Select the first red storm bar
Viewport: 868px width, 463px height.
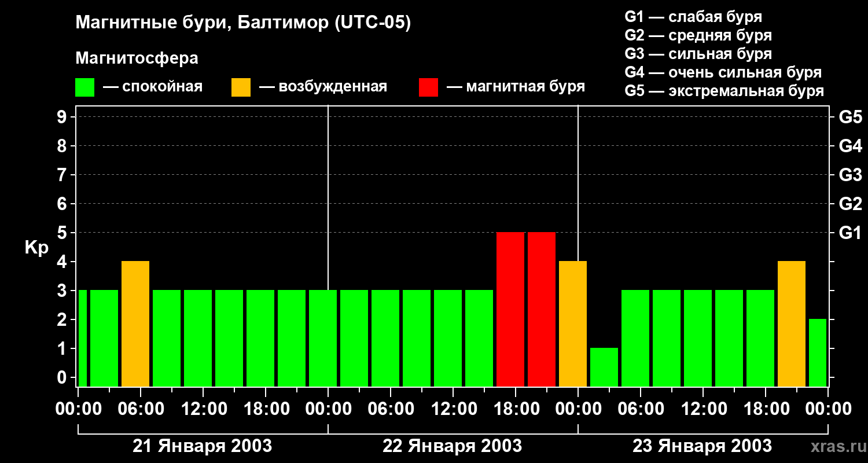tap(510, 309)
